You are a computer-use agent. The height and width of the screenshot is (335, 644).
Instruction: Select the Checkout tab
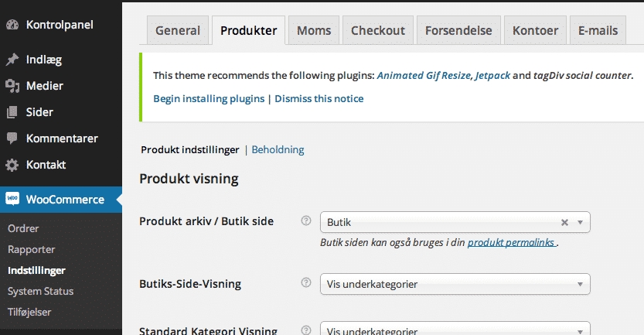377,31
